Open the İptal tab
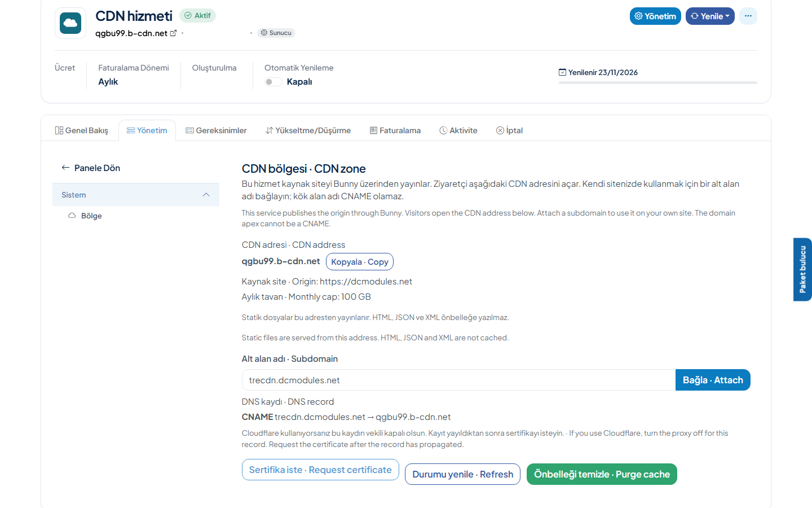 tap(510, 130)
